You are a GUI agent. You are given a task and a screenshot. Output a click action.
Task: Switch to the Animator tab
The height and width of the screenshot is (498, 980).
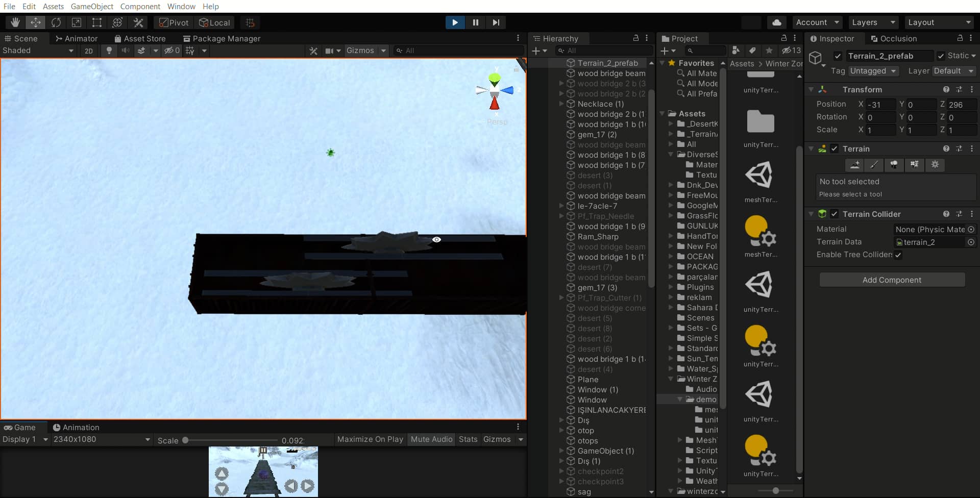(77, 38)
